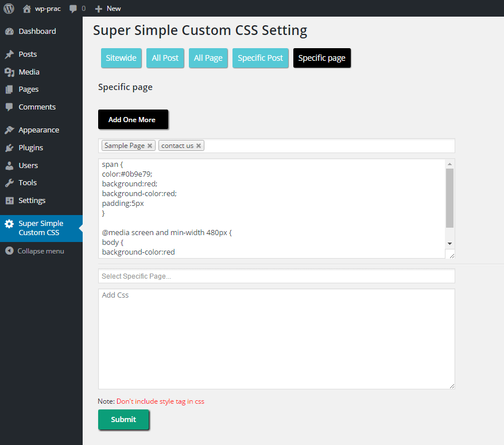Click the Tools wrench icon

pos(10,183)
